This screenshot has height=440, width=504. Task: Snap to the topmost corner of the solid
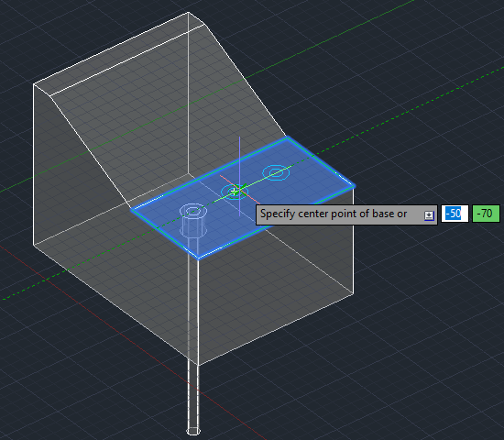189,12
